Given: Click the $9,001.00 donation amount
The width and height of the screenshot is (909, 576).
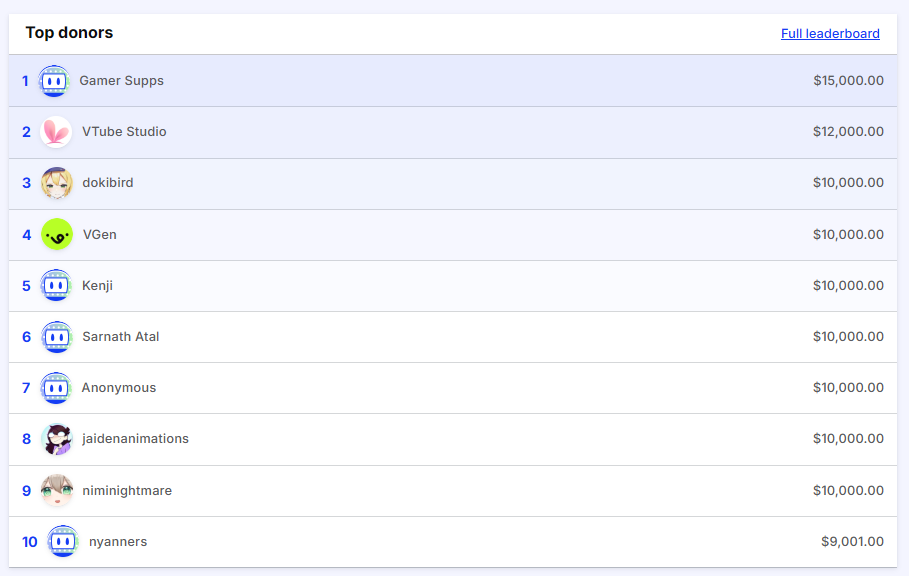Looking at the screenshot, I should pyautogui.click(x=852, y=541).
